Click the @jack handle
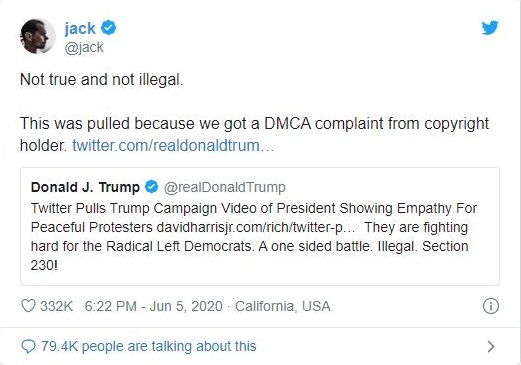 pyautogui.click(x=84, y=47)
